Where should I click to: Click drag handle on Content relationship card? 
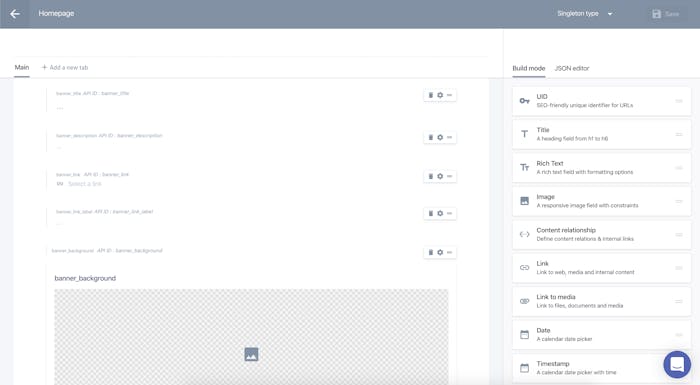(679, 234)
